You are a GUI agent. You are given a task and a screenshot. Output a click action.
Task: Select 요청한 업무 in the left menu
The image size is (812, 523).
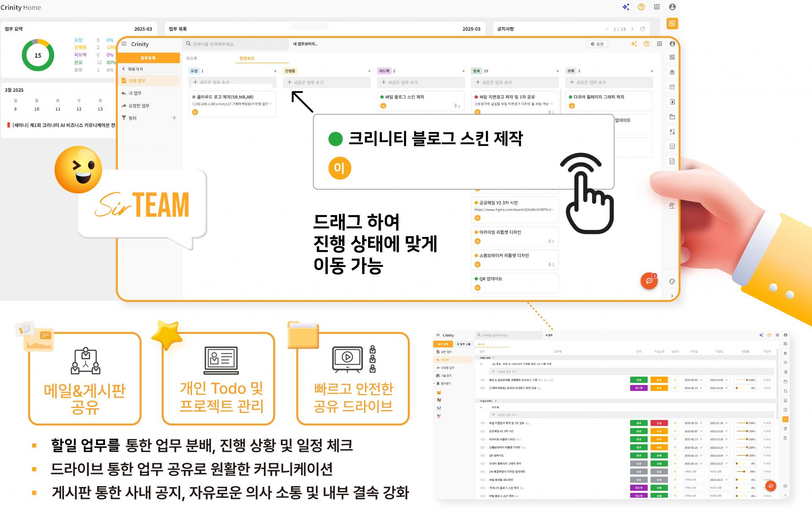click(138, 106)
